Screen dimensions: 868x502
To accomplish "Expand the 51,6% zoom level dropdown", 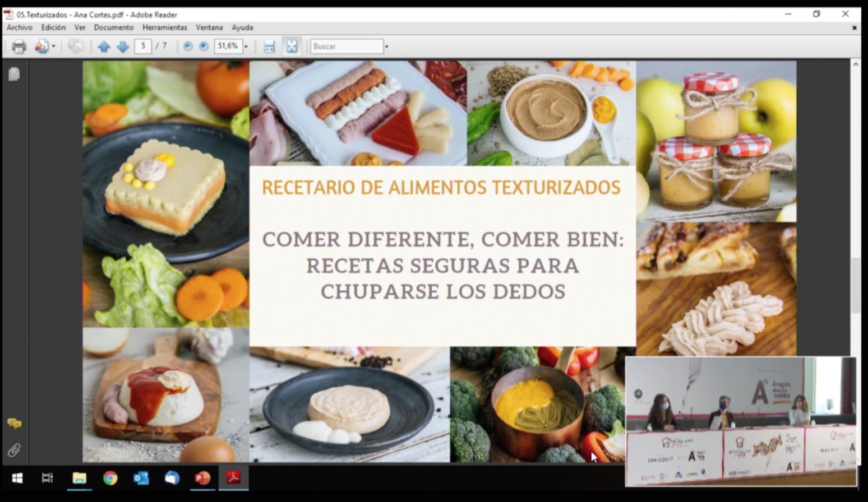I will pos(246,47).
